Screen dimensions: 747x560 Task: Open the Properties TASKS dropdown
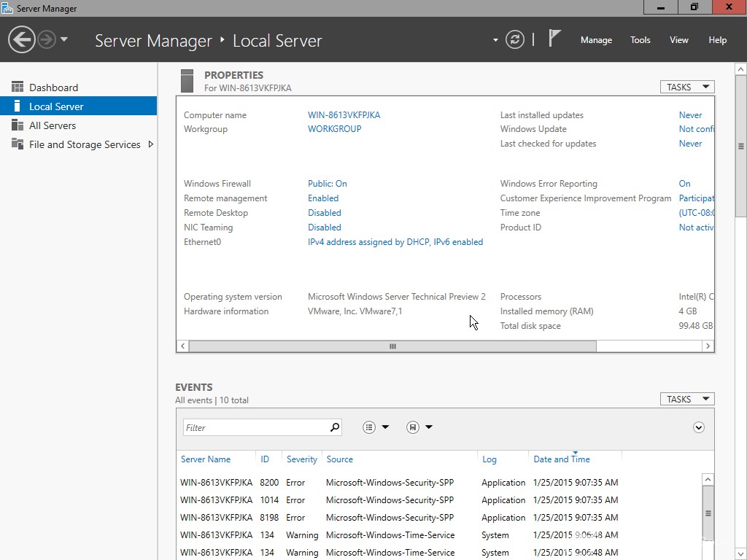pos(687,87)
